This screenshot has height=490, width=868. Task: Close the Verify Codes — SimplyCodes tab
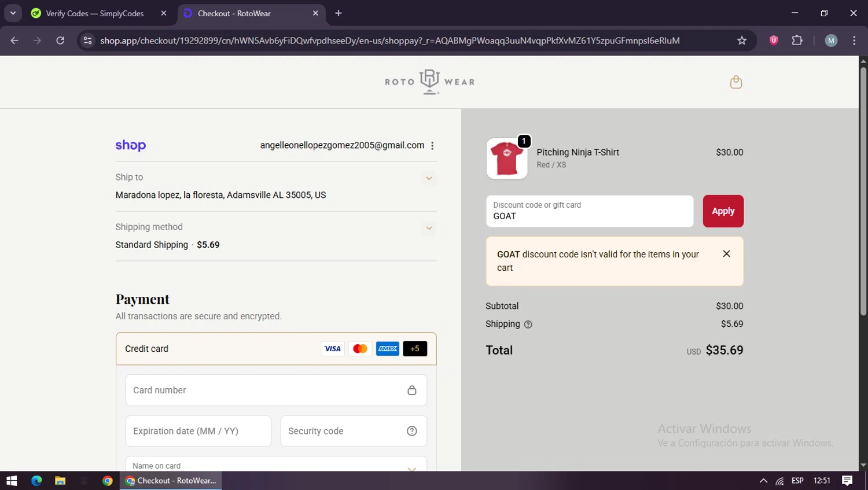coord(164,13)
